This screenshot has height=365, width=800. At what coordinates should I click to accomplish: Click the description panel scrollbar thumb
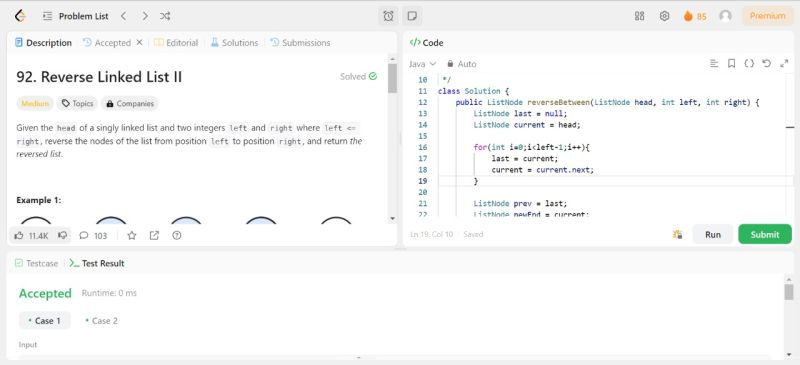click(392, 78)
